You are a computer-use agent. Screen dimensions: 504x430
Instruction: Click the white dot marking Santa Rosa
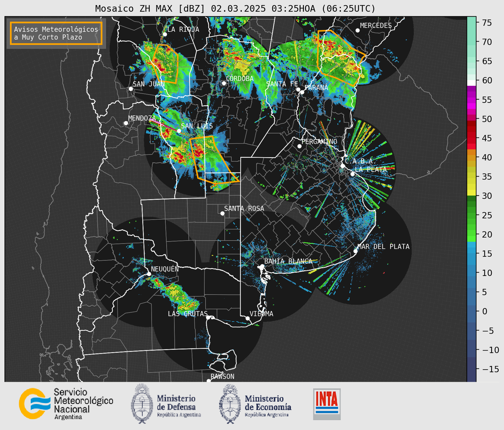222,213
